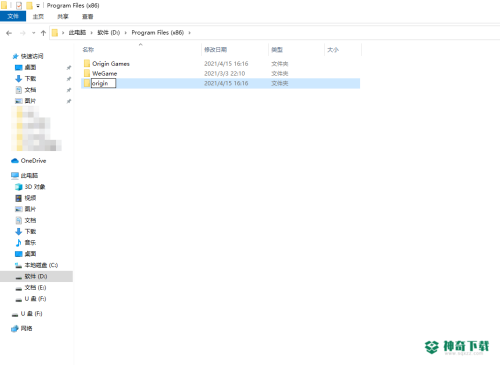Open pinned 文档 under quick access
Screen dimensions: 500x365
(x=30, y=90)
